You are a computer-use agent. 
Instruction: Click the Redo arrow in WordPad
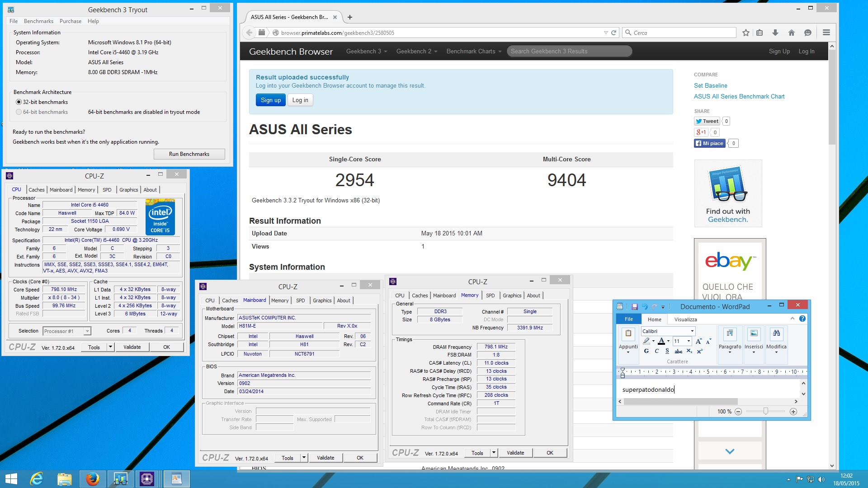[654, 307]
